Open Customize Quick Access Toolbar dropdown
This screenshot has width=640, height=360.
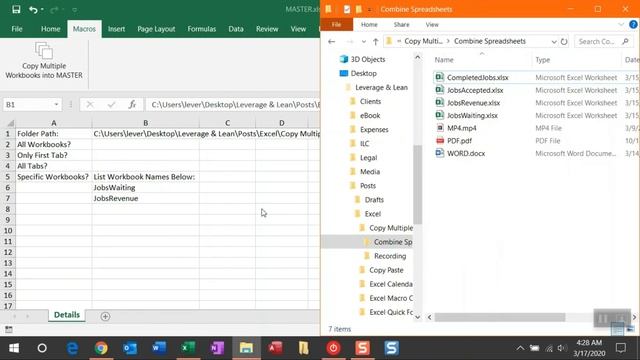point(74,9)
